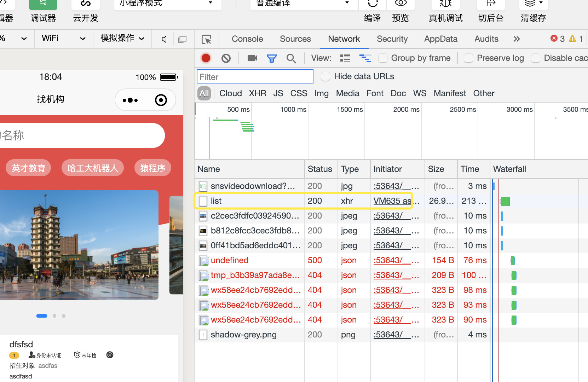Click the Filter text input field
This screenshot has width=588, height=382.
click(255, 77)
